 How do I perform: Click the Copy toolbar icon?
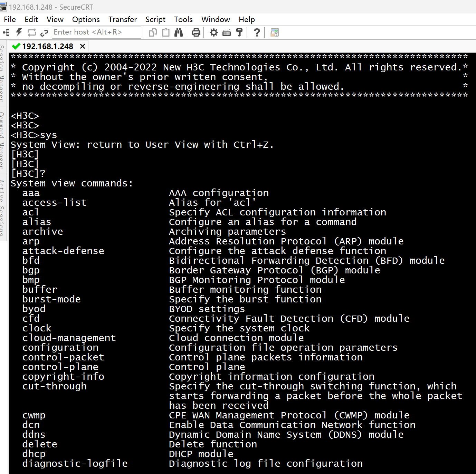click(x=153, y=32)
